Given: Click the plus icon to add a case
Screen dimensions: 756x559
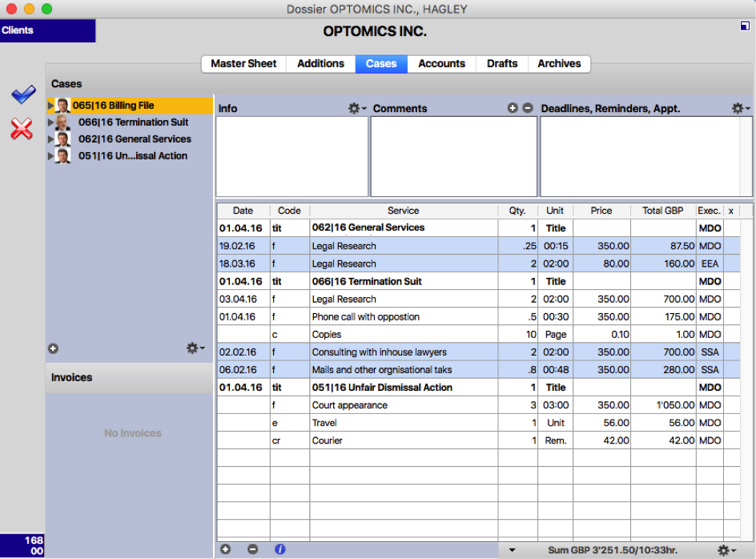Looking at the screenshot, I should (53, 348).
